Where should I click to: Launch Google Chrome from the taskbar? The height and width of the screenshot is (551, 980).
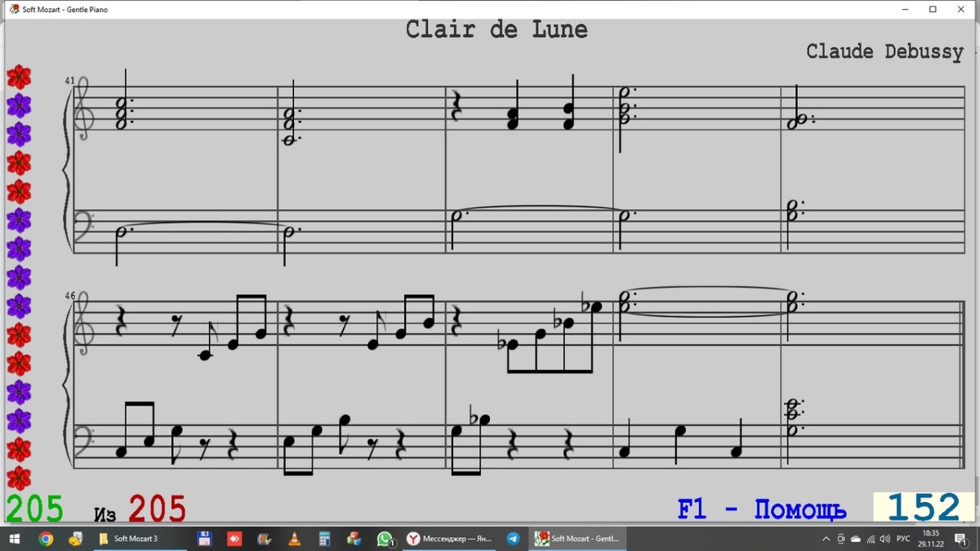(x=46, y=539)
